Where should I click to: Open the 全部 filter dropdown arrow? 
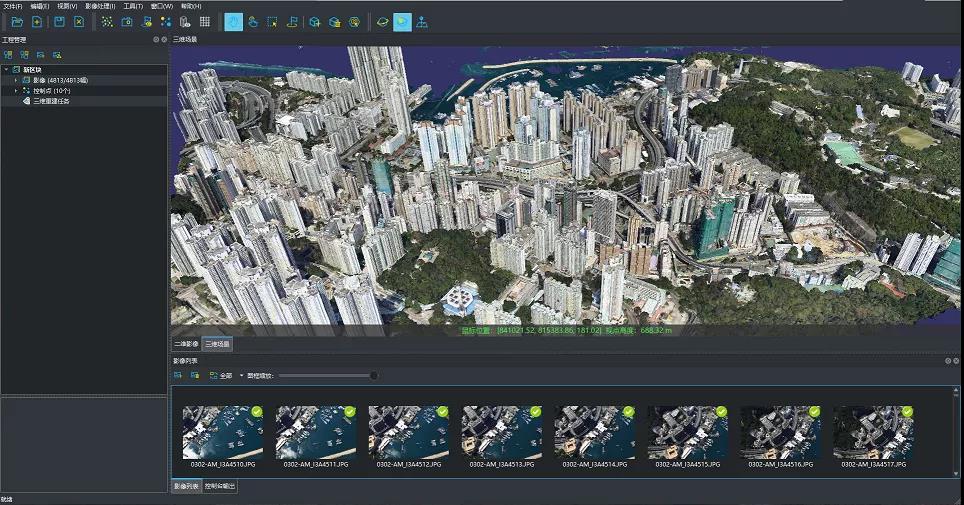241,376
